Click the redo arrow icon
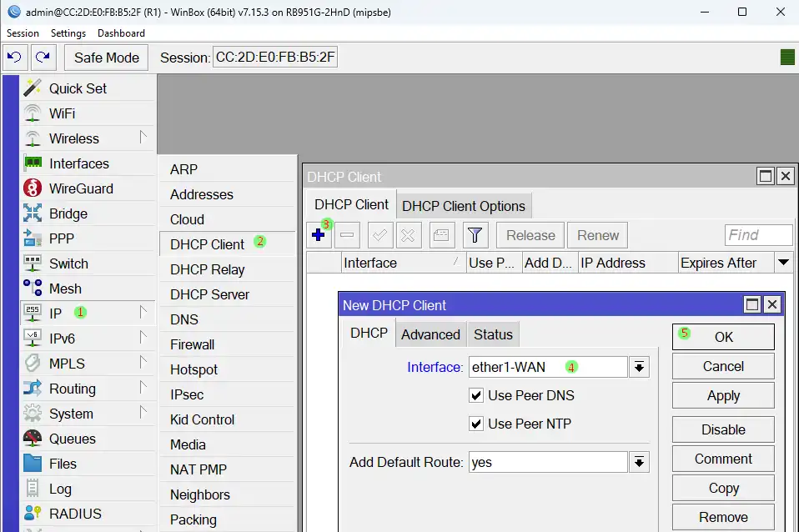Viewport: 799px width, 532px height. (x=43, y=58)
